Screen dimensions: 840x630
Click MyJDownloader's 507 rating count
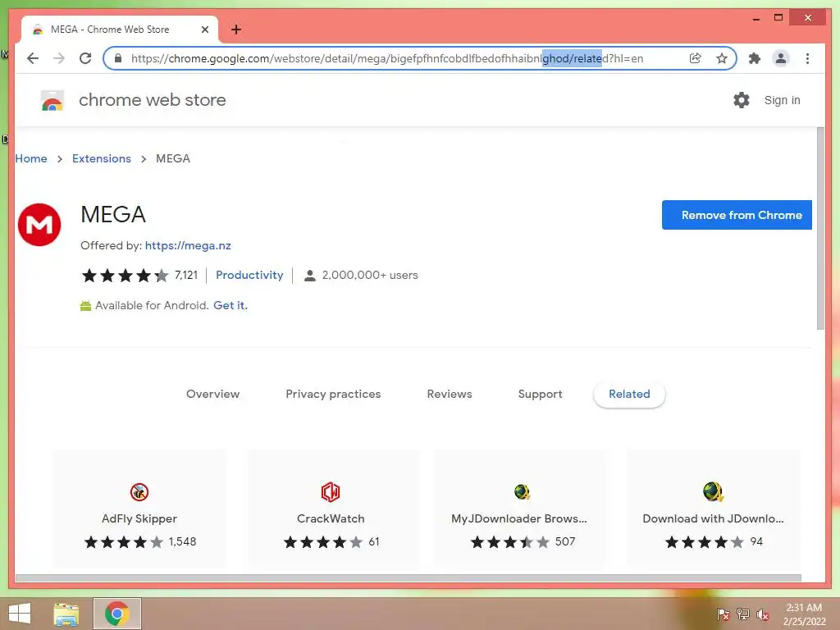click(565, 541)
